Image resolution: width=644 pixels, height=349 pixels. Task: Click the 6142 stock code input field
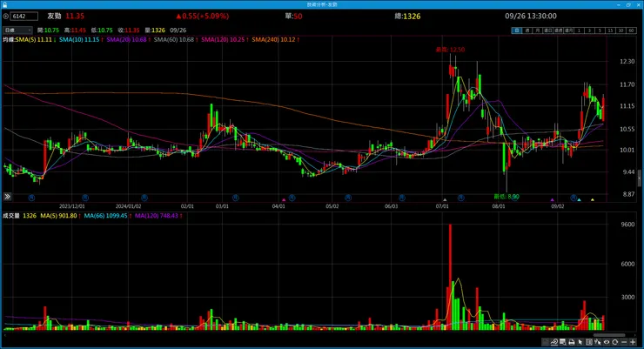pyautogui.click(x=23, y=17)
